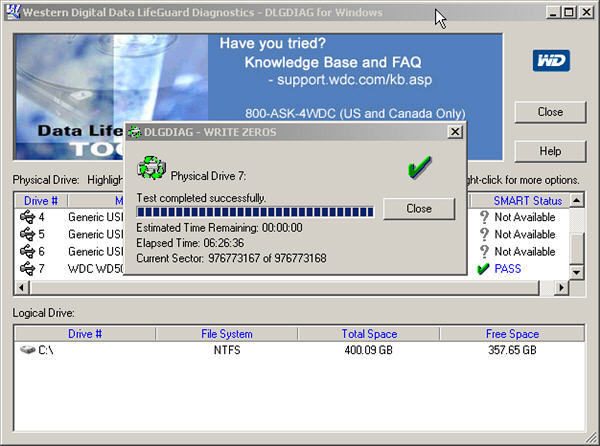Click the question mark icon for drive 4

(484, 217)
